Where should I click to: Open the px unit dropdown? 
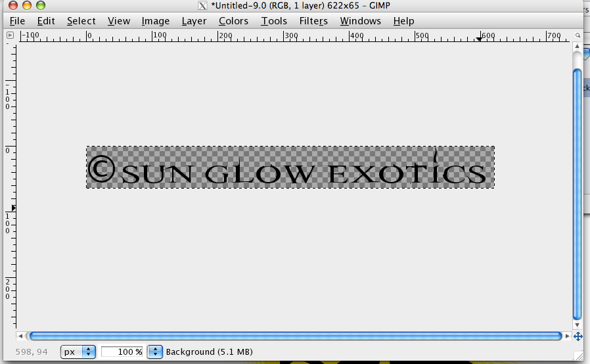78,352
